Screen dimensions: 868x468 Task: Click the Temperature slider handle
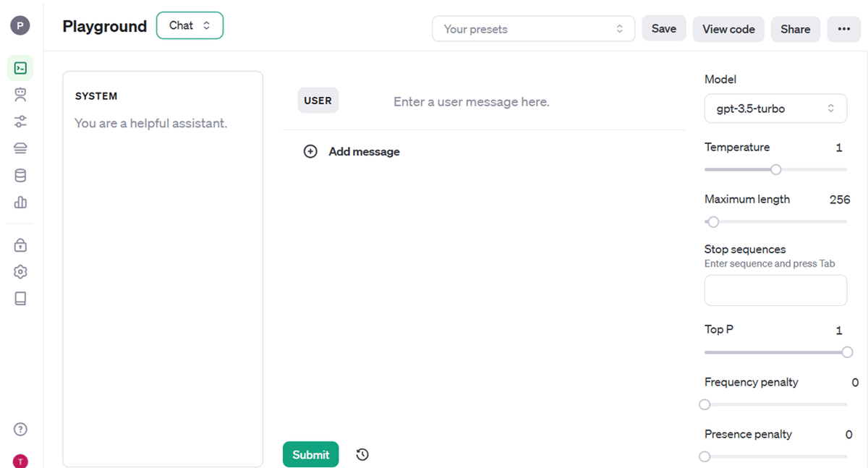(x=776, y=169)
